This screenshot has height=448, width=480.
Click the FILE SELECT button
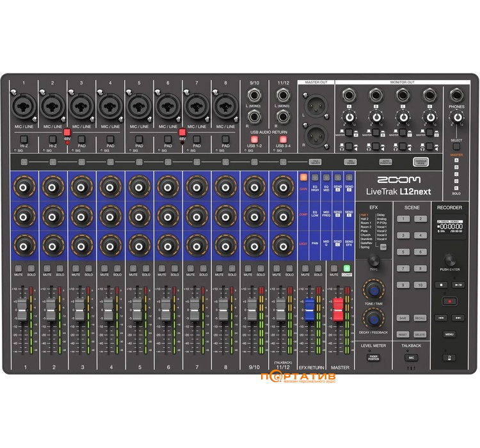click(315, 162)
